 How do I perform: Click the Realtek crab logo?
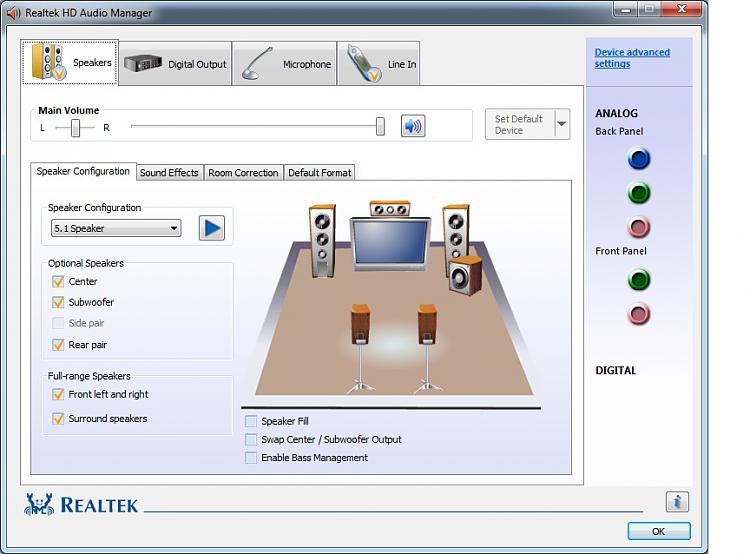click(x=39, y=504)
